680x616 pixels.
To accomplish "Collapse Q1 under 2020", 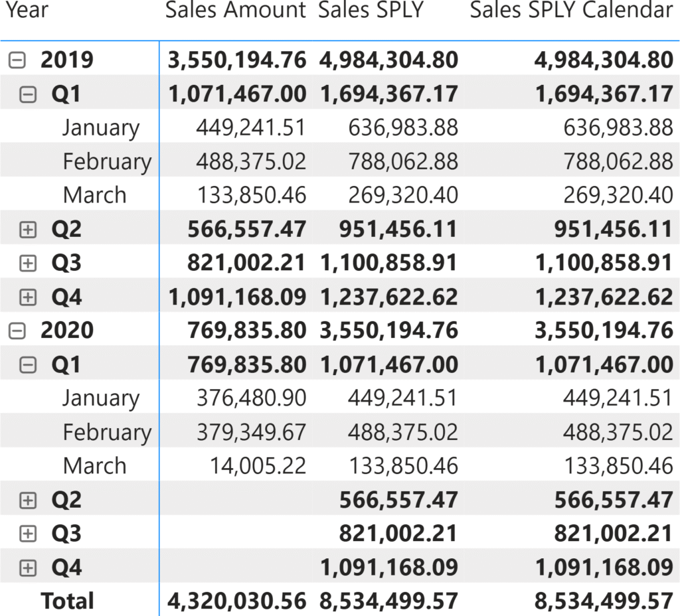I will pos(28,365).
